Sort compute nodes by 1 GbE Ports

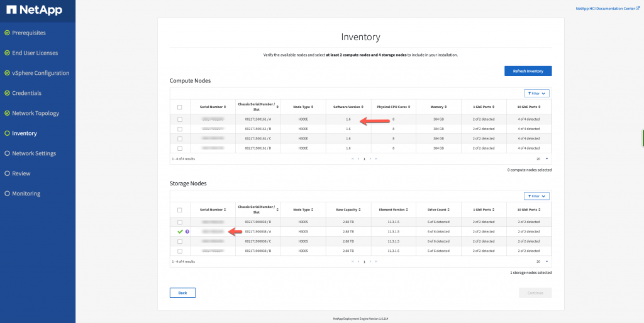484,107
